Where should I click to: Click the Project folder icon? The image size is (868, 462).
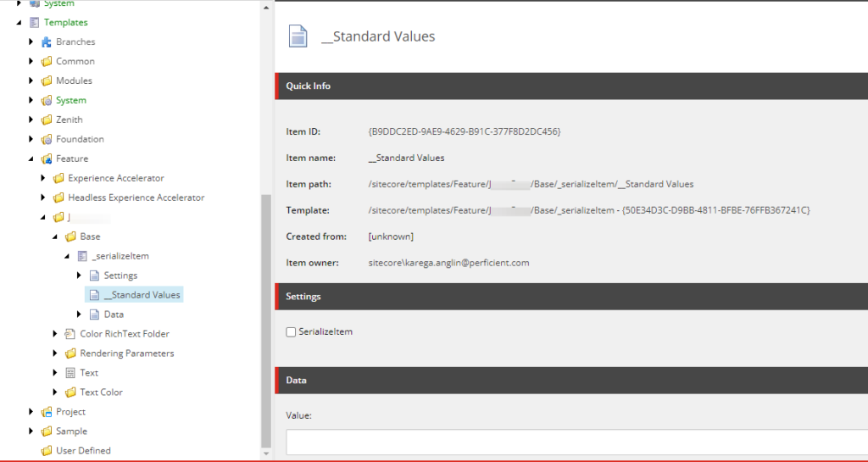tap(47, 412)
